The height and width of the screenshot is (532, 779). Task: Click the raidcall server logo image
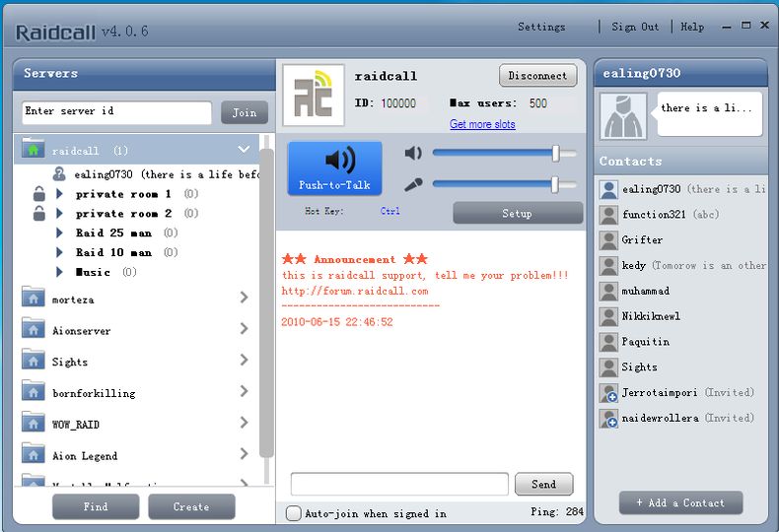pos(314,96)
